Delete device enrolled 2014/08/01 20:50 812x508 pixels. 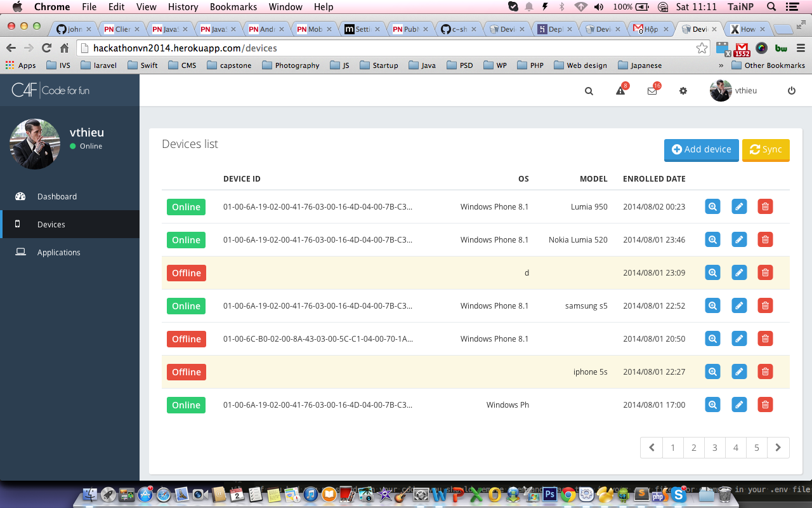[765, 338]
